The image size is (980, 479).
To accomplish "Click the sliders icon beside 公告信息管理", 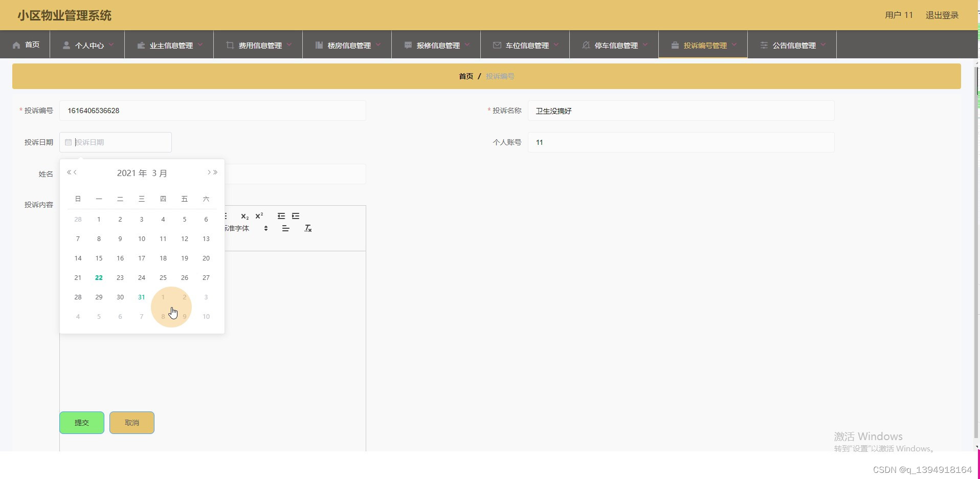I will tap(764, 45).
